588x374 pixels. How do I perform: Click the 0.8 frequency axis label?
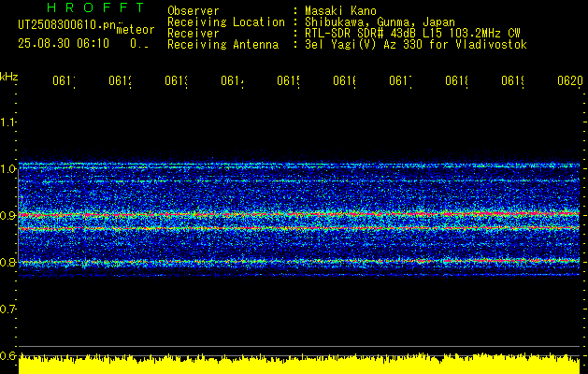point(8,262)
